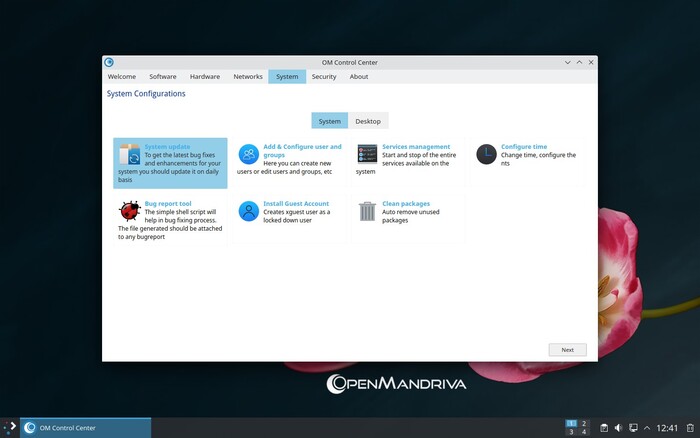Close the OM Control Center window

click(x=591, y=63)
